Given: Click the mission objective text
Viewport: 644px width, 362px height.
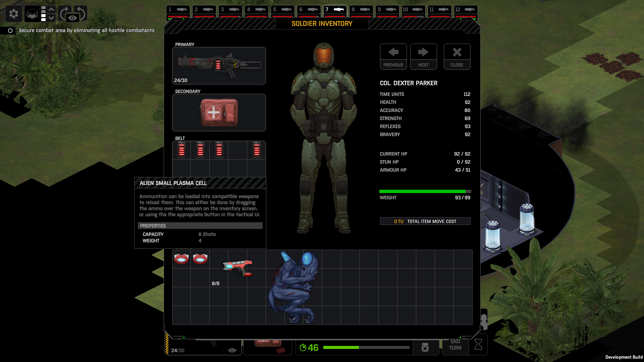Looking at the screenshot, I should (x=87, y=31).
